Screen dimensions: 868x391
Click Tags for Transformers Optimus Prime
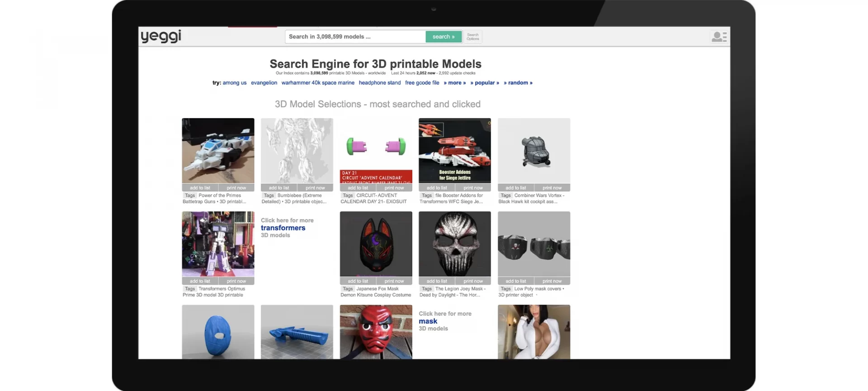tap(190, 289)
